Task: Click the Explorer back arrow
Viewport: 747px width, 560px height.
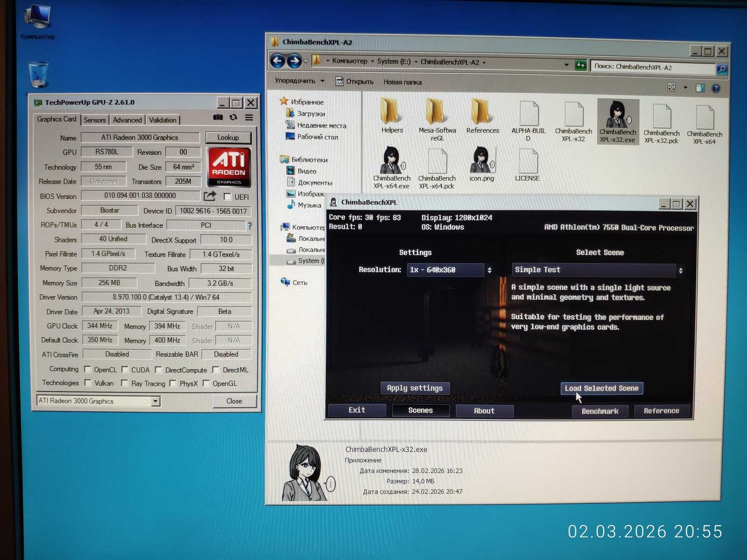Action: tap(278, 61)
